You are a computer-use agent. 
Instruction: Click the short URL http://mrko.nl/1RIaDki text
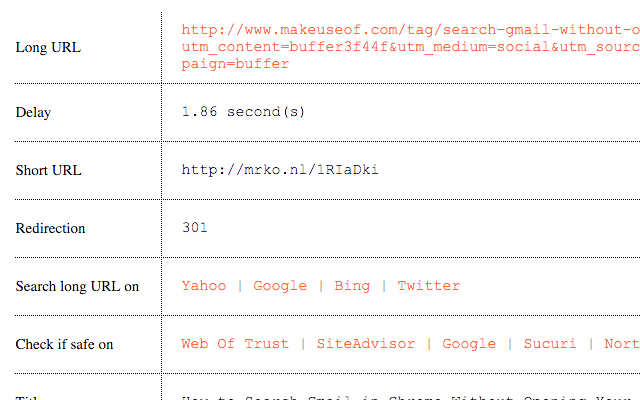pyautogui.click(x=280, y=170)
